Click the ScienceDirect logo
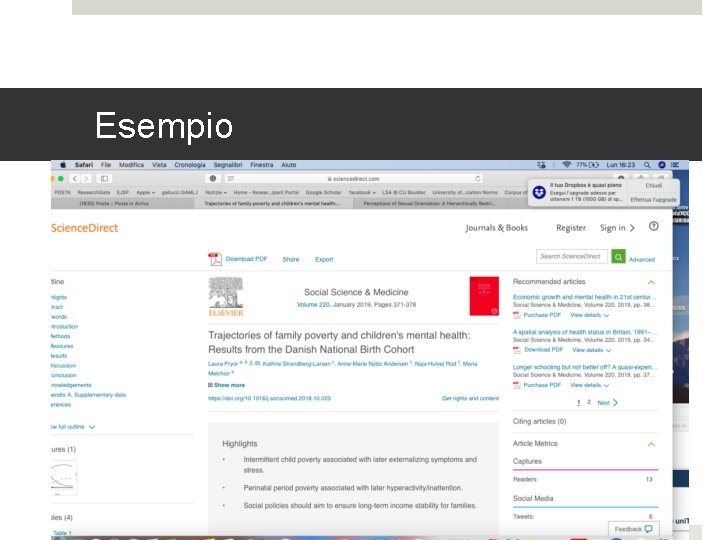 coord(84,228)
